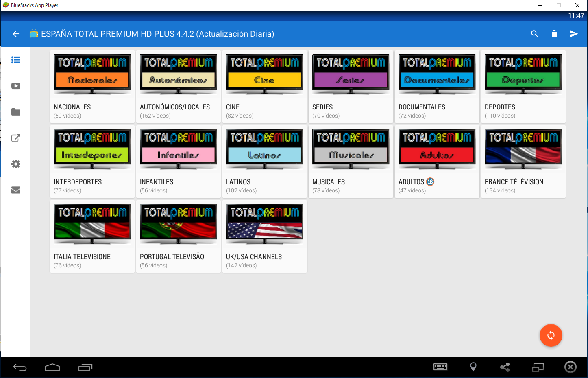The image size is (588, 378).
Task: Click the BlueStacks circled X icon
Action: (x=571, y=367)
